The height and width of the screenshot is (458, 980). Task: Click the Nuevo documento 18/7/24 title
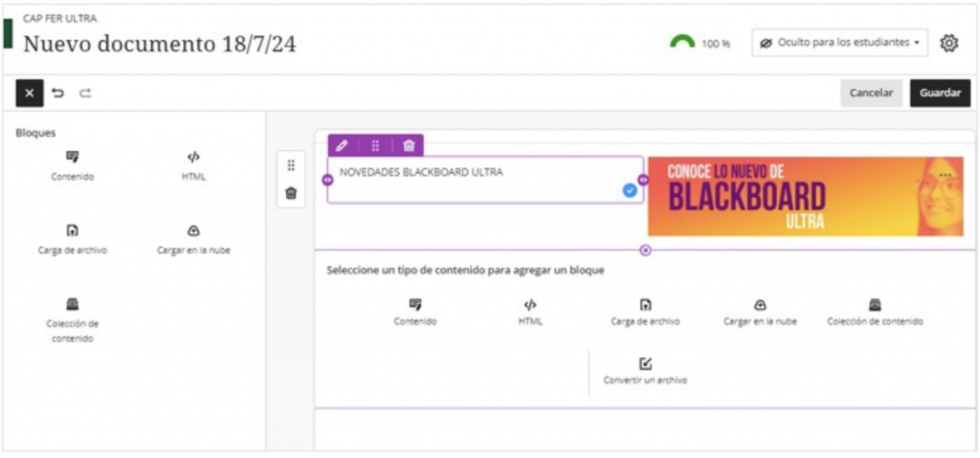click(160, 44)
